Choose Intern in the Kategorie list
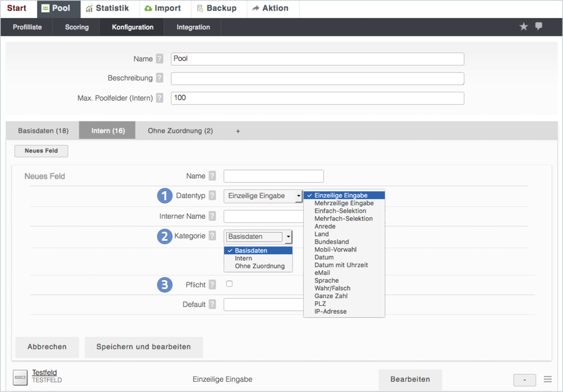 (x=244, y=258)
